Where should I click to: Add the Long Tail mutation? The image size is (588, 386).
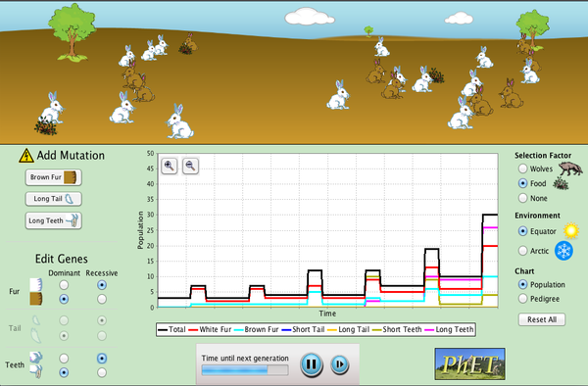coord(54,199)
